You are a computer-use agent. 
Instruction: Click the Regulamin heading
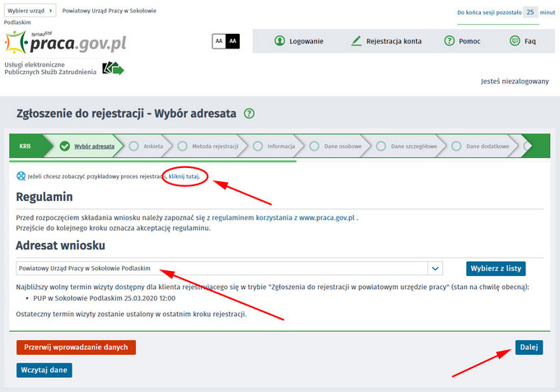(x=44, y=197)
